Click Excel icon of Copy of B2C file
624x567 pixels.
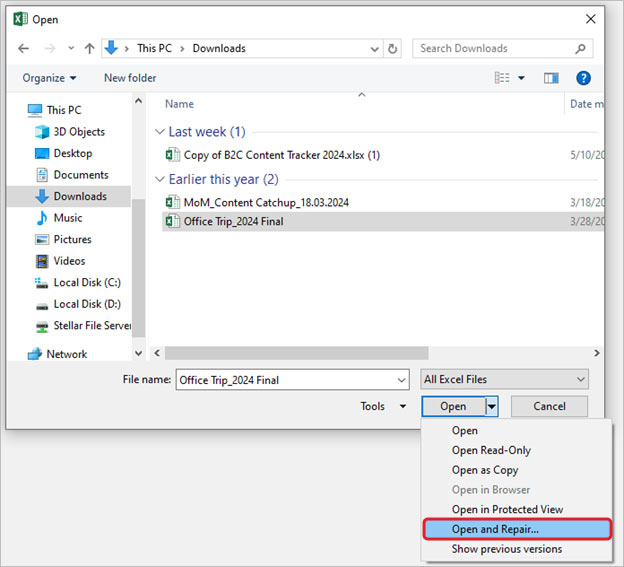(172, 154)
